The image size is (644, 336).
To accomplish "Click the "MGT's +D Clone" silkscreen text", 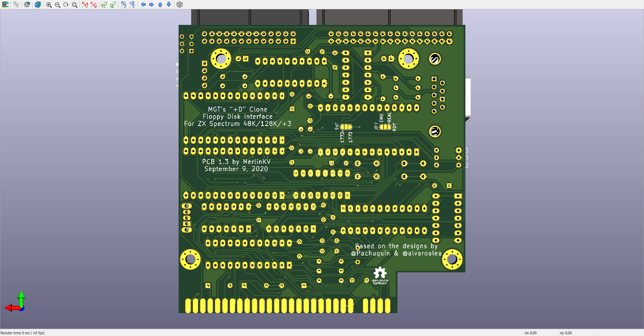I will [237, 109].
